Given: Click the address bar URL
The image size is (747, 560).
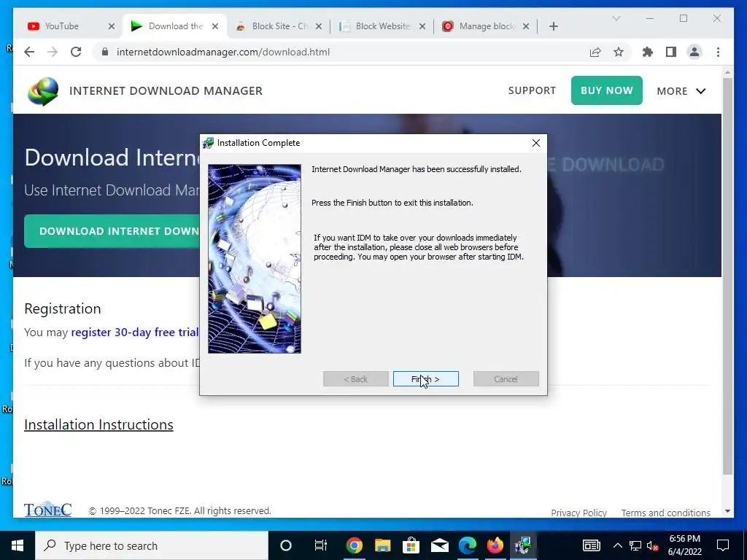Looking at the screenshot, I should (223, 52).
